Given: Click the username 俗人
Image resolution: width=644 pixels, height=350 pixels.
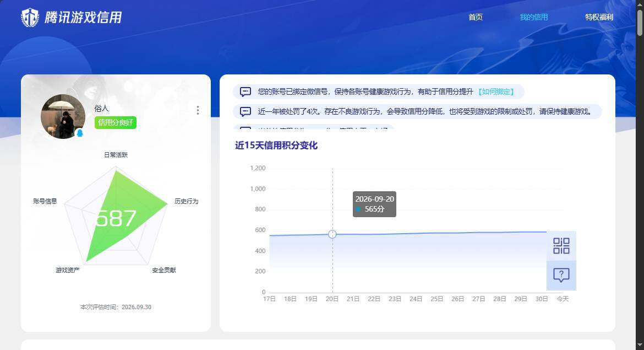Looking at the screenshot, I should click(x=101, y=108).
